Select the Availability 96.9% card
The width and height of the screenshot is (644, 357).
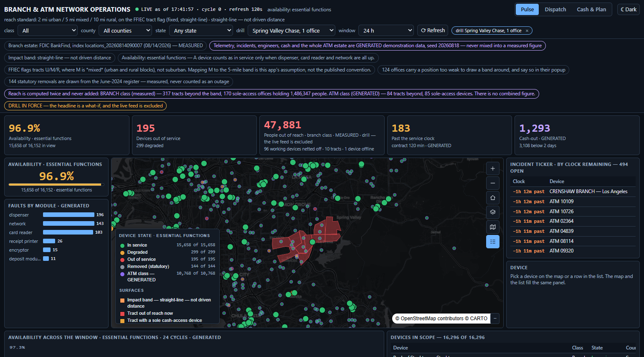tap(66, 135)
